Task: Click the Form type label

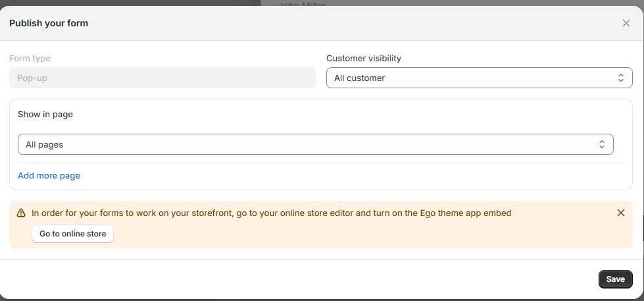Action: [30, 59]
